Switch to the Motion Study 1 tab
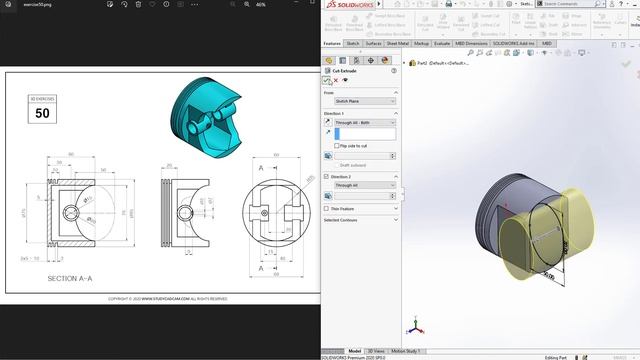Viewport: 640px width, 360px height. [405, 351]
